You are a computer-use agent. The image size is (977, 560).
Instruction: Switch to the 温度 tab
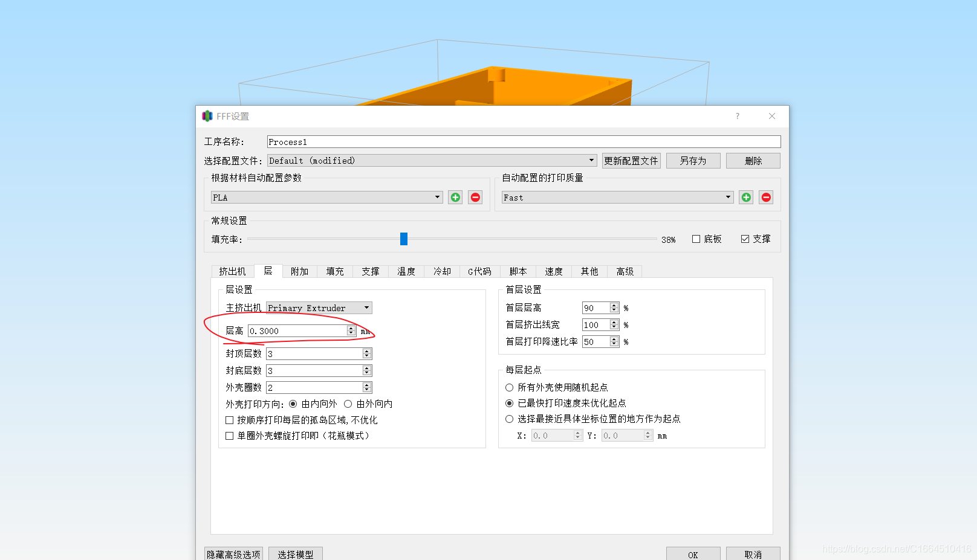406,271
